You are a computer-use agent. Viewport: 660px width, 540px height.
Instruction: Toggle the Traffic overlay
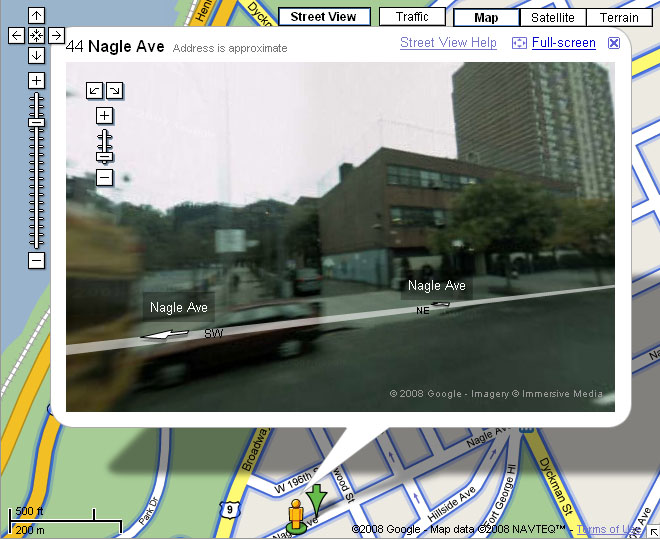pos(412,17)
